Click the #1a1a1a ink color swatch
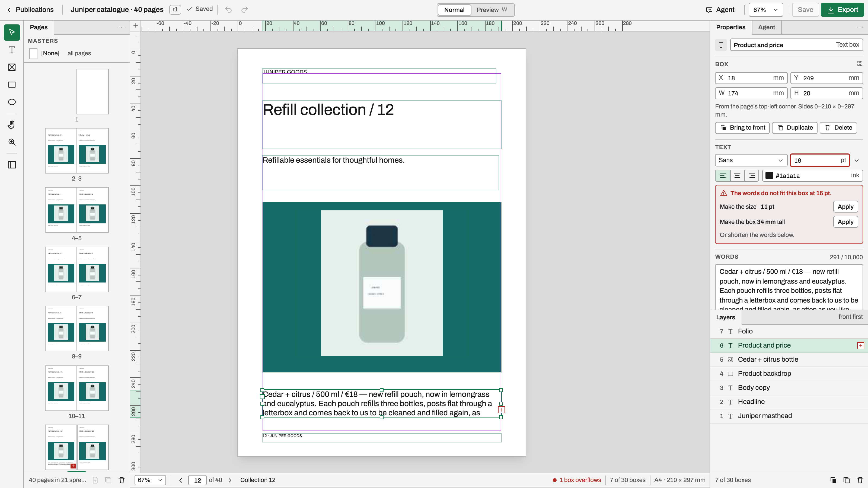The image size is (868, 488). [769, 175]
